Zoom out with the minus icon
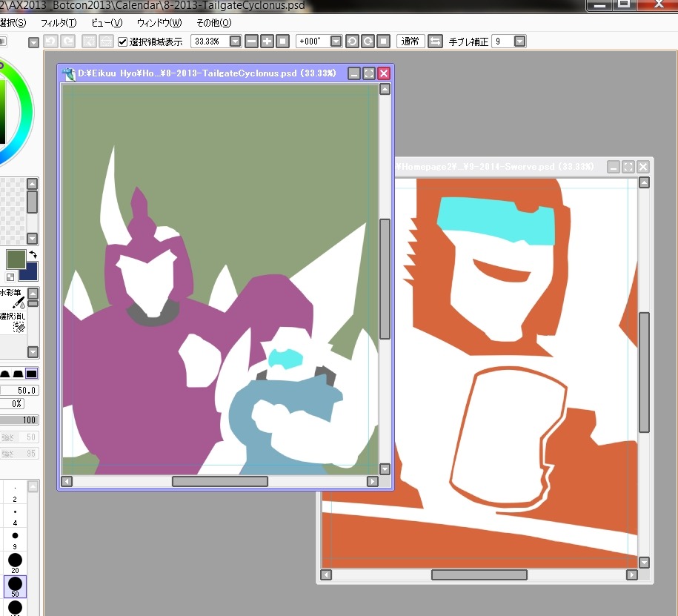 (x=251, y=42)
